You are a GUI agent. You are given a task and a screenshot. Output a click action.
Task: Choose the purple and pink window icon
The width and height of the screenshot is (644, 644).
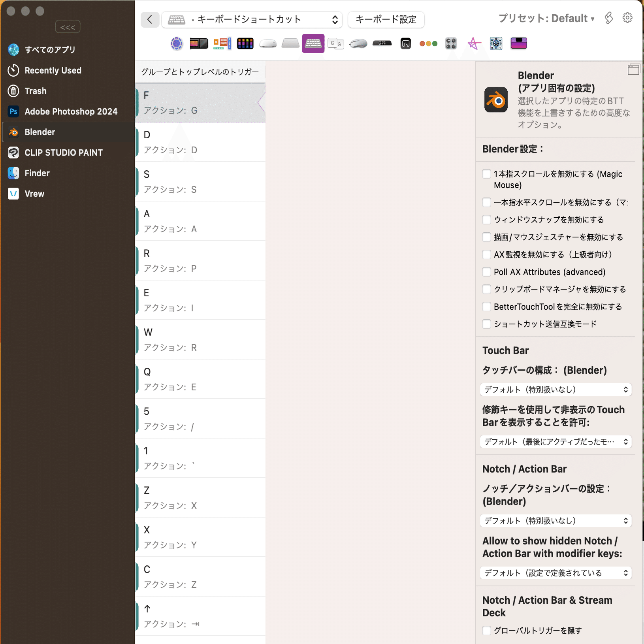[519, 43]
